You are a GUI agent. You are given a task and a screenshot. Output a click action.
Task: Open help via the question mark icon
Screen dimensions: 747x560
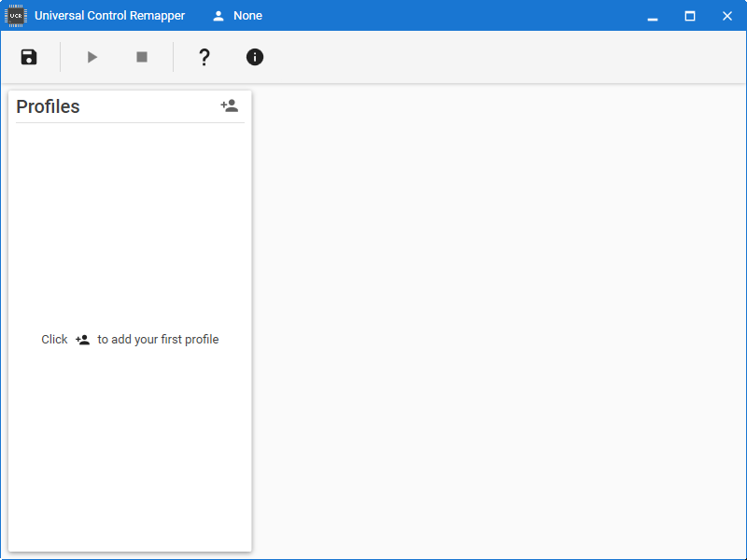(x=204, y=57)
